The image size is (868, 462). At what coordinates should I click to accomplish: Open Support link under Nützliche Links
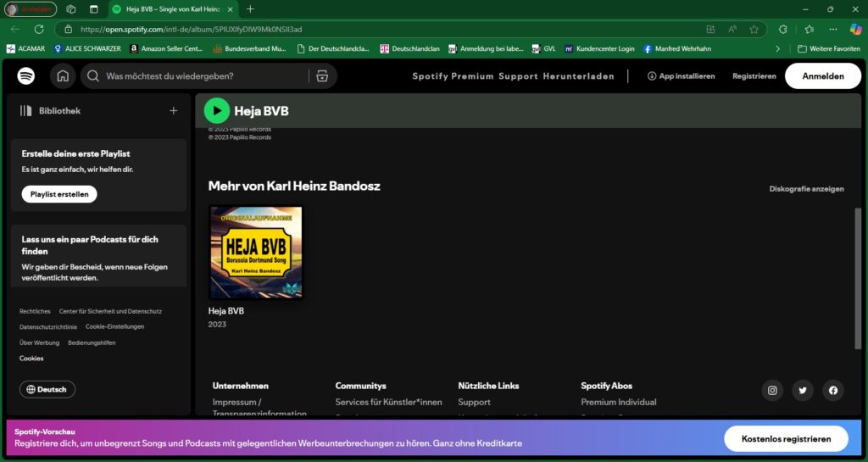(475, 403)
